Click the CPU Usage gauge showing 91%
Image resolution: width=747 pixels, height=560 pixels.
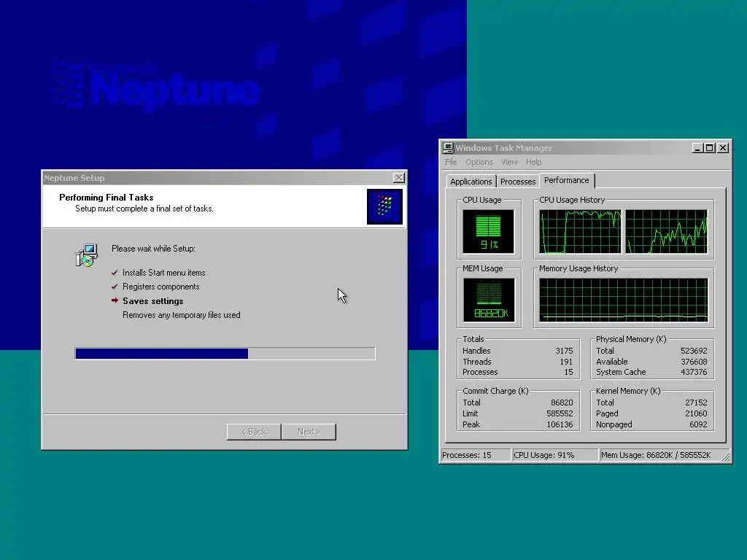pos(488,231)
